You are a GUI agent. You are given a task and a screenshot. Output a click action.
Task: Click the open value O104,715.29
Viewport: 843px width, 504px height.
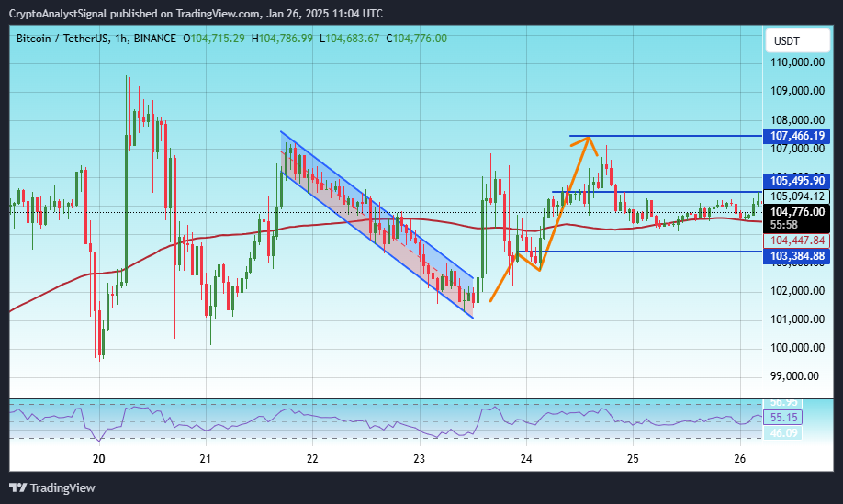214,39
